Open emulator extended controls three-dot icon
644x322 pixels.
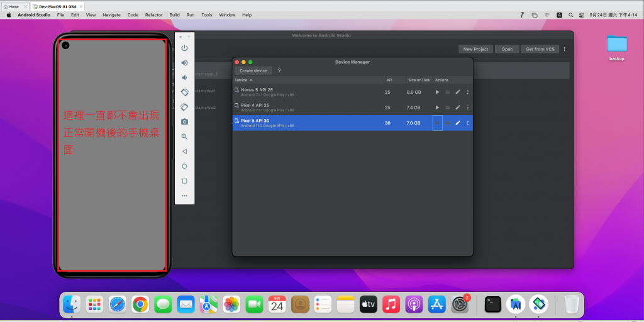coord(184,196)
